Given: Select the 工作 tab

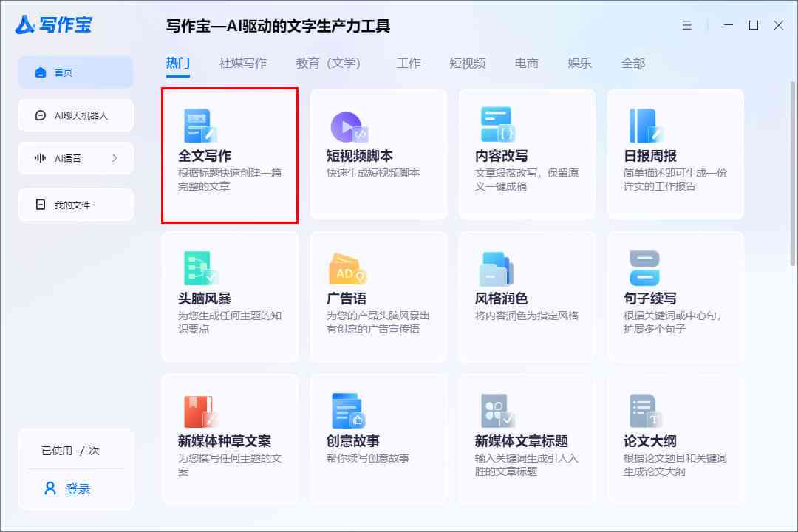Looking at the screenshot, I should coord(408,63).
